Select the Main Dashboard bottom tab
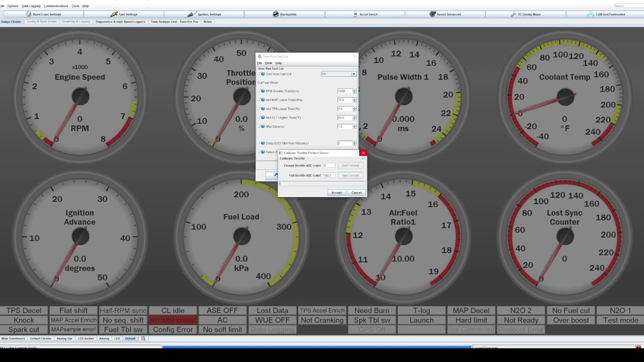 coord(13,338)
